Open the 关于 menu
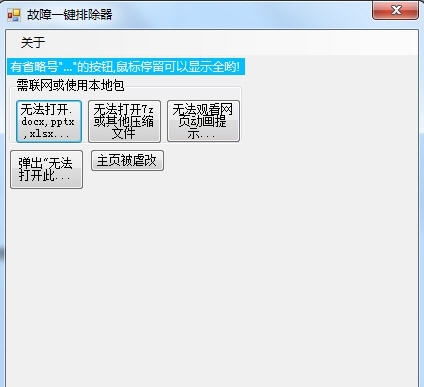 [33, 42]
